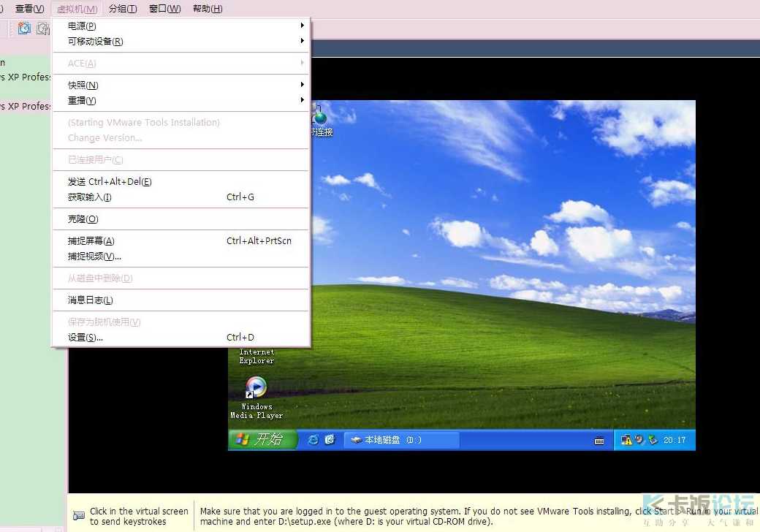Open the 帮助(H) menu

(x=208, y=9)
